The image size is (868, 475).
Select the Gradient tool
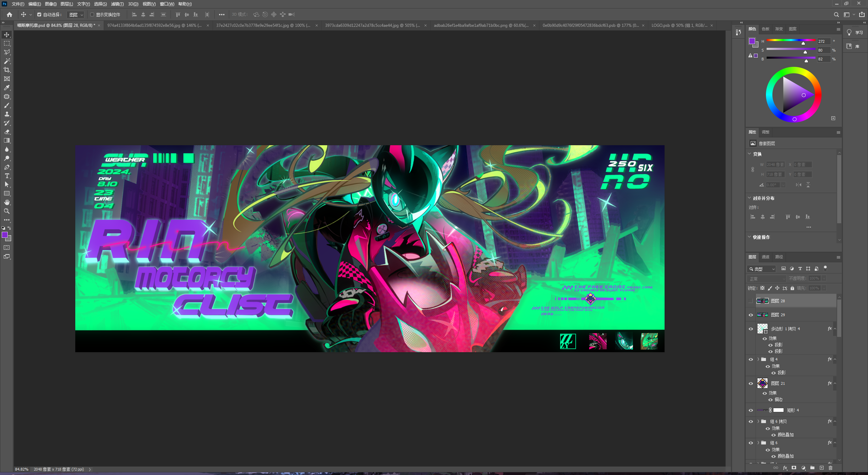(7, 140)
